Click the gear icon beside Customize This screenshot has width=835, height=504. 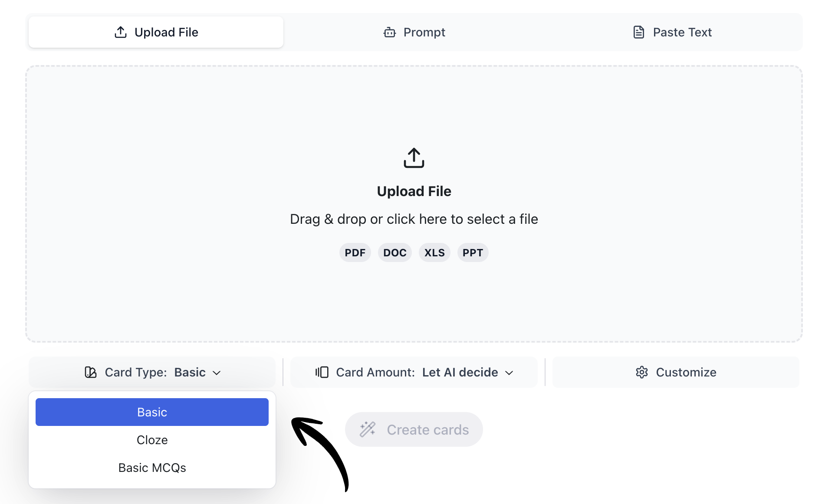click(x=641, y=372)
